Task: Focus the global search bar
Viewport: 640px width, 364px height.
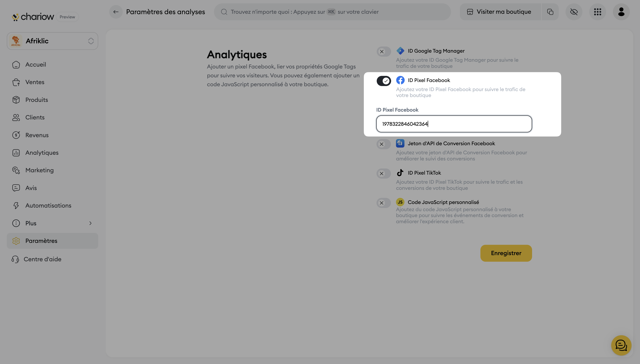Action: click(332, 12)
